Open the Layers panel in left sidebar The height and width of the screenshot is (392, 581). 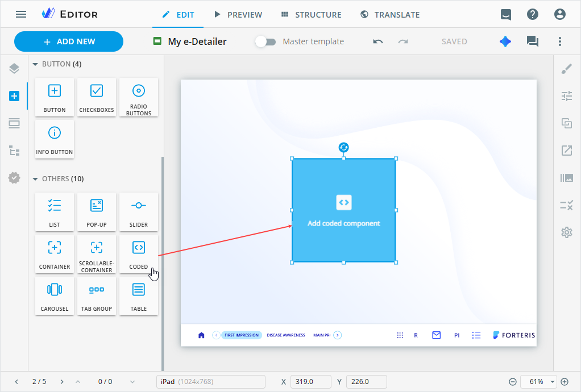[x=14, y=69]
